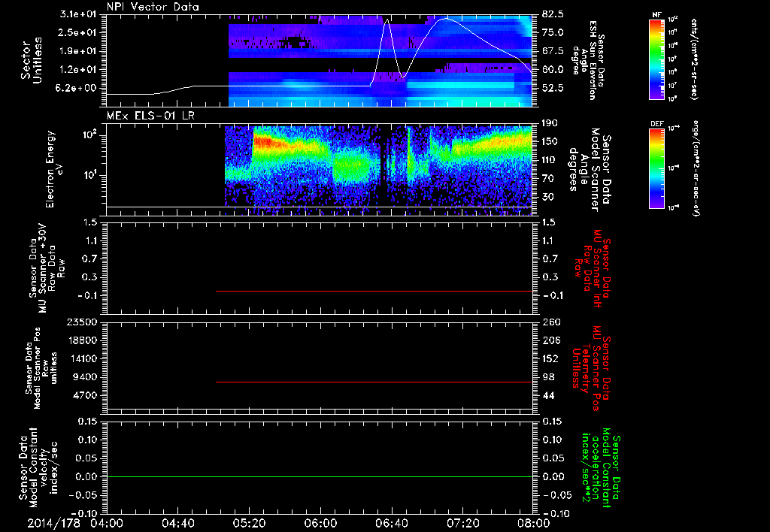Click the green zero velocity line
The height and width of the screenshot is (532, 770).
(320, 476)
